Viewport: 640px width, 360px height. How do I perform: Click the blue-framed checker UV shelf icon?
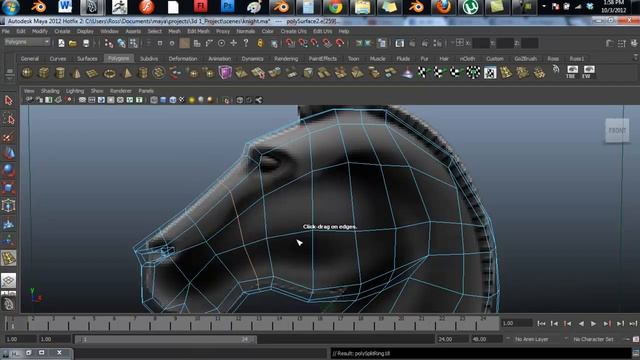pos(490,73)
